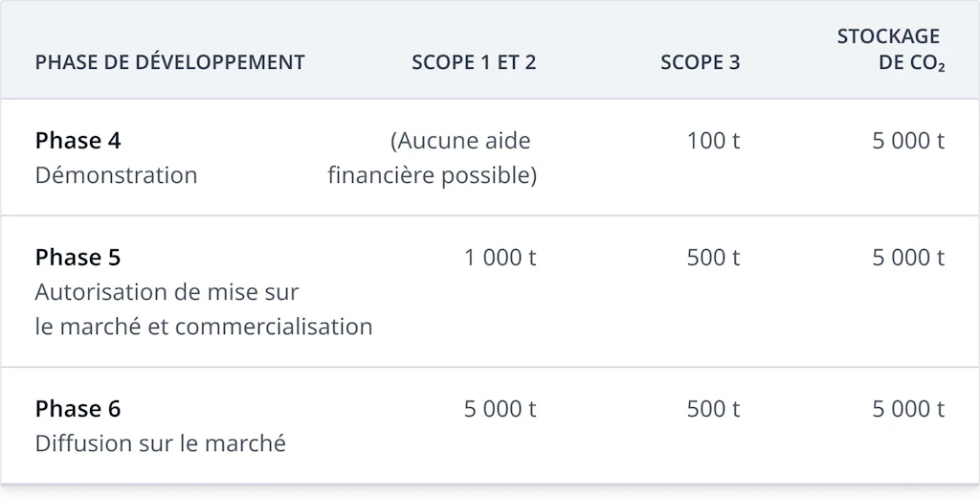This screenshot has width=980, height=499.
Task: Click Phase 5 Scope 3 value 500 t
Action: tap(713, 258)
